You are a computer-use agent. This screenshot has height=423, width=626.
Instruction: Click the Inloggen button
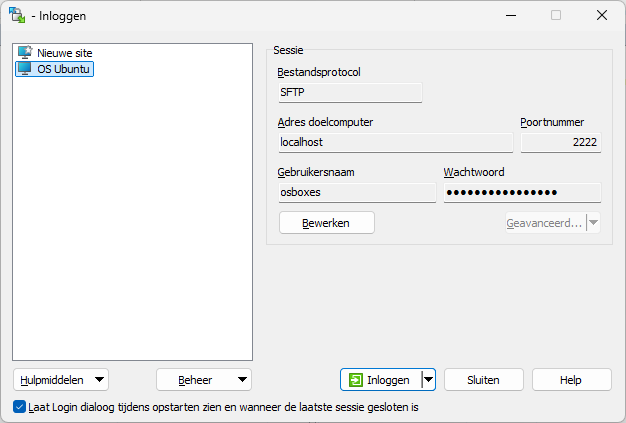[x=381, y=380]
